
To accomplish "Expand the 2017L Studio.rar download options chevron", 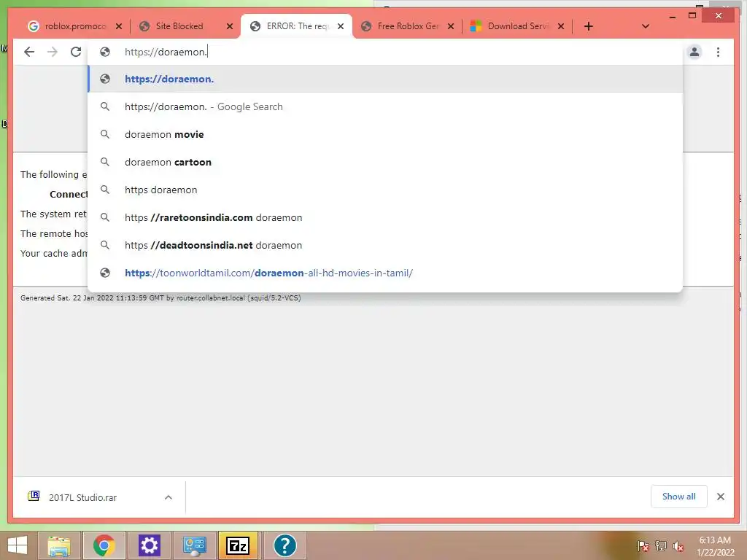I will [169, 497].
